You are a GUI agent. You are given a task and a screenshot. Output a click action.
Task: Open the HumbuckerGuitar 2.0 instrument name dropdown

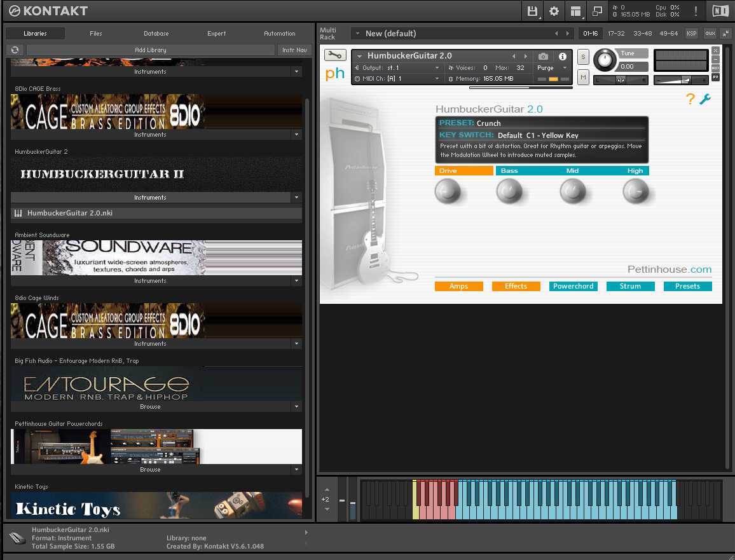[359, 56]
